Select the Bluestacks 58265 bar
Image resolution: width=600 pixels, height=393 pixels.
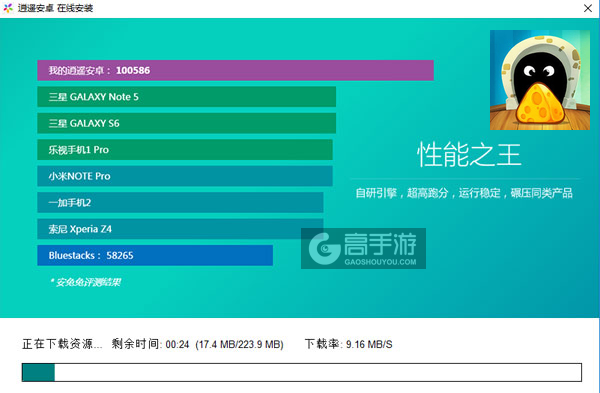pos(155,255)
